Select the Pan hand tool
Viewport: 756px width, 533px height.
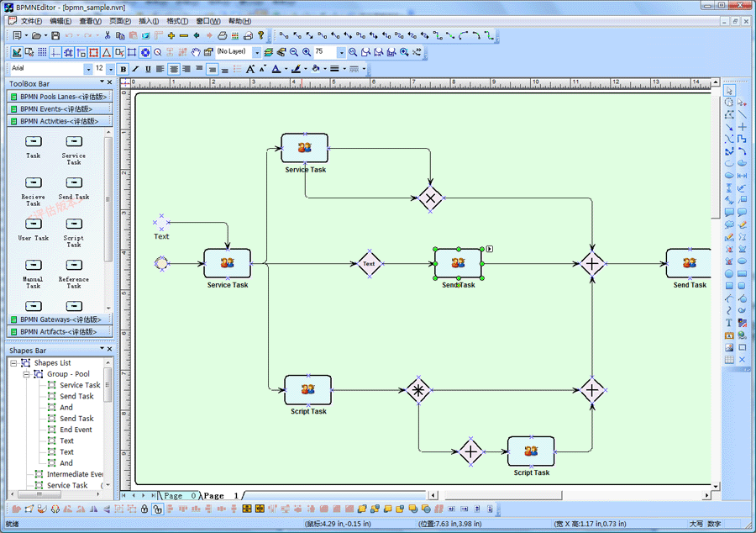(x=197, y=52)
